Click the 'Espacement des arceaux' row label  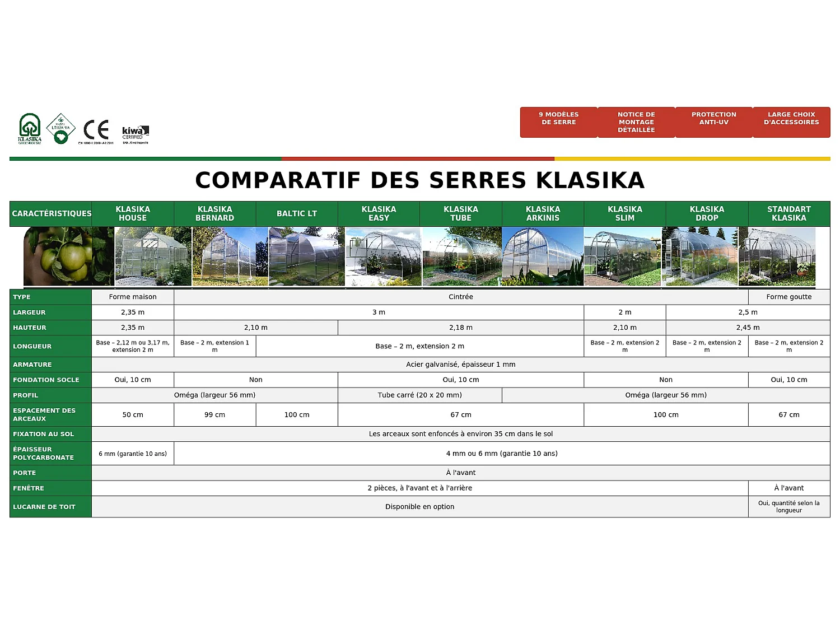(51, 414)
